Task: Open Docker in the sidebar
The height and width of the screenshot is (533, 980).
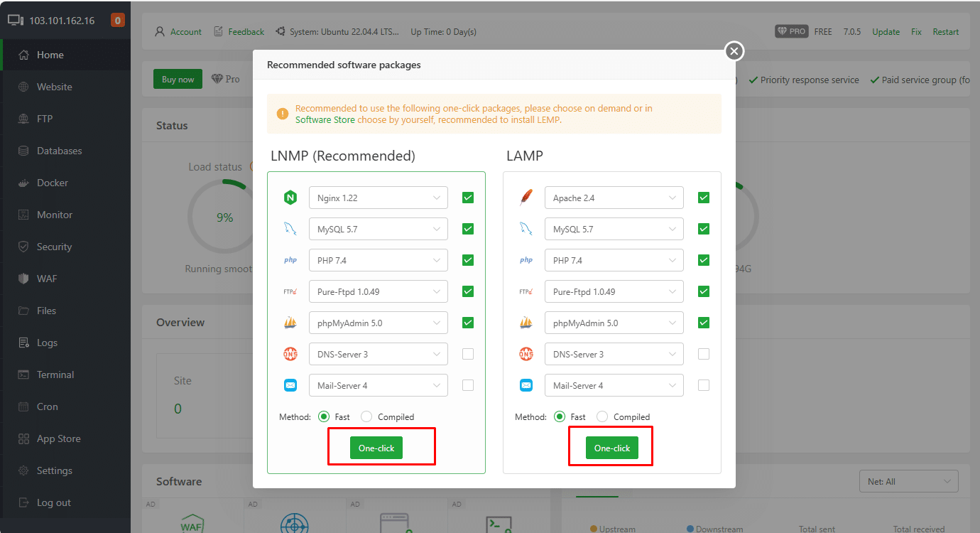Action: pos(65,183)
